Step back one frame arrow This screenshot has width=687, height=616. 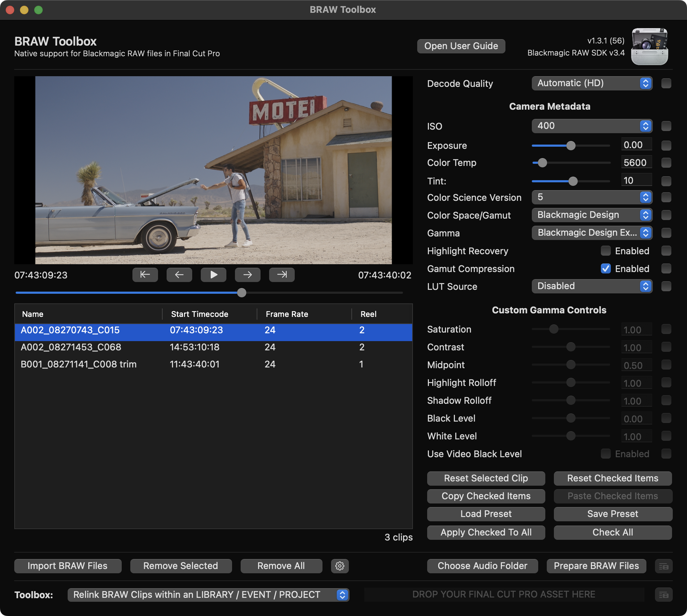(x=179, y=275)
